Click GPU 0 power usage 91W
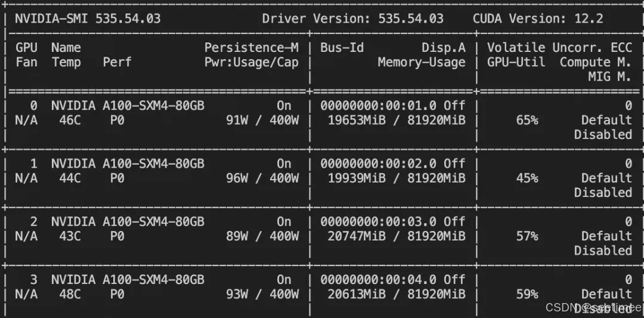 pos(237,120)
